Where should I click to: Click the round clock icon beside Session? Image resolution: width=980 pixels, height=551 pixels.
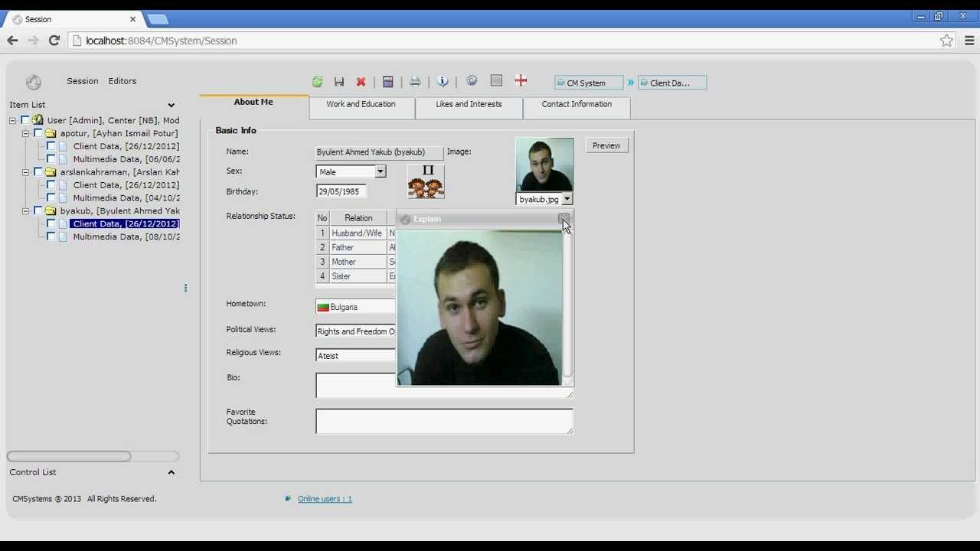[x=33, y=82]
